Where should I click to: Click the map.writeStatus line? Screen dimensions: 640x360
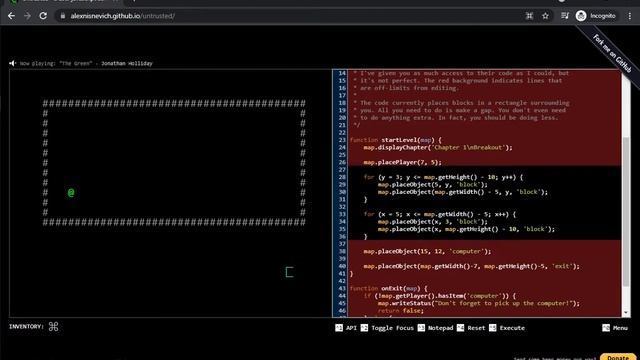(478, 303)
